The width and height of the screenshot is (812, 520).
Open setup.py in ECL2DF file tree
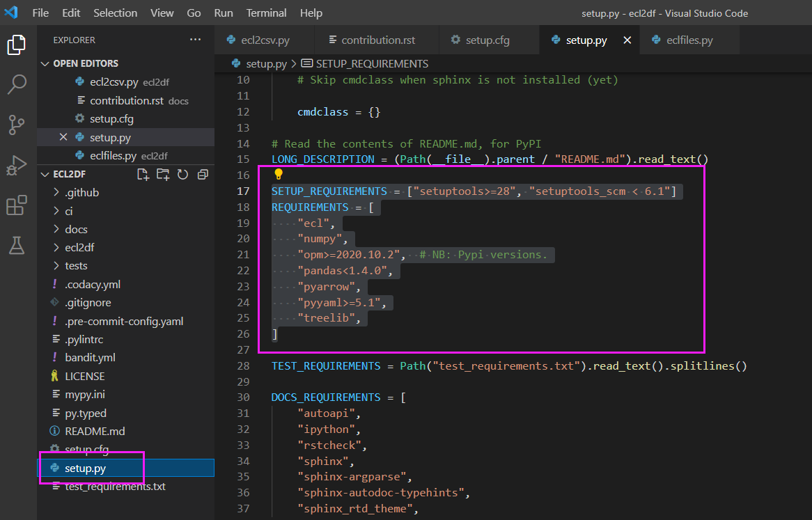(x=126, y=468)
